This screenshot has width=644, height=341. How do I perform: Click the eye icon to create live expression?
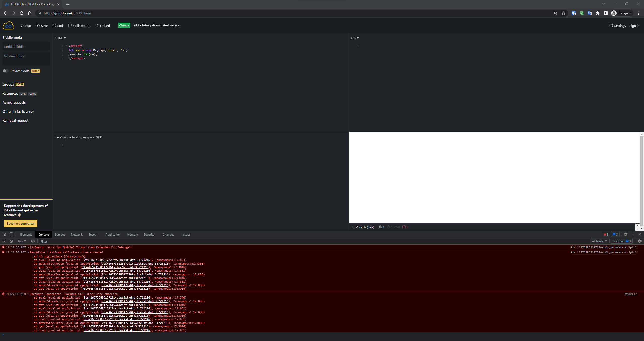click(33, 241)
